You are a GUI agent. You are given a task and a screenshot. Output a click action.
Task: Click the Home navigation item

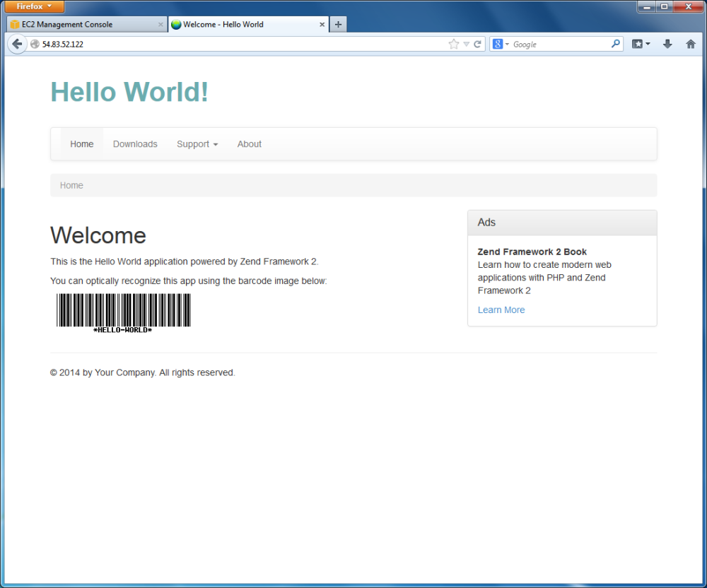[x=81, y=144]
